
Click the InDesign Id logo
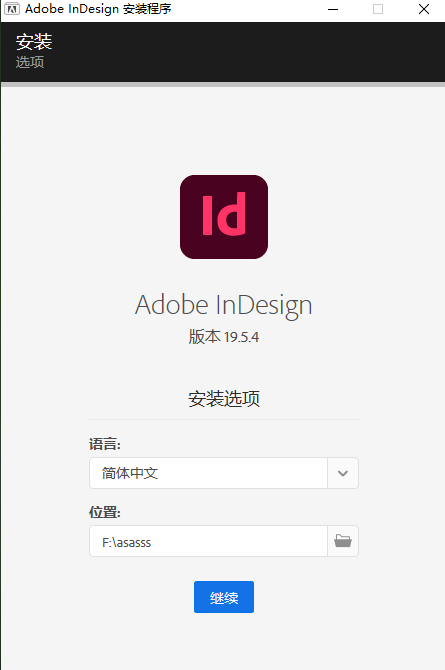(x=224, y=217)
